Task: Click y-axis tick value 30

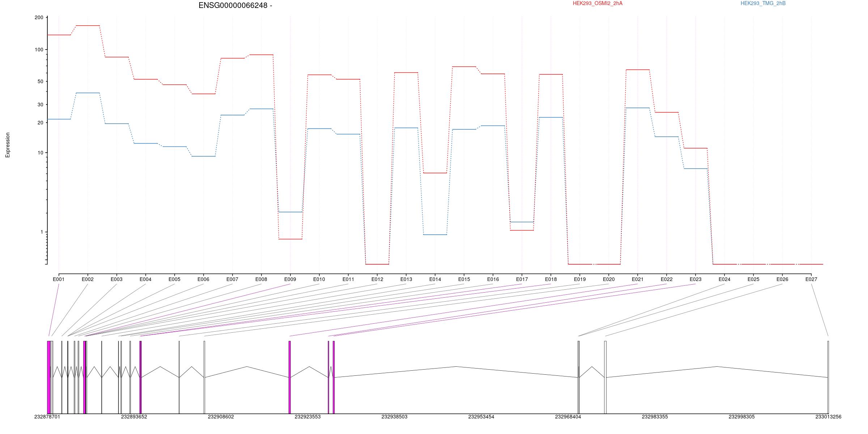Action: (40, 105)
